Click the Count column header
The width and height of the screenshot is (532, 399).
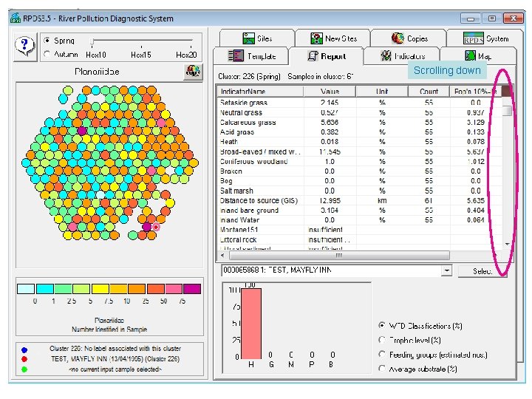(x=429, y=92)
